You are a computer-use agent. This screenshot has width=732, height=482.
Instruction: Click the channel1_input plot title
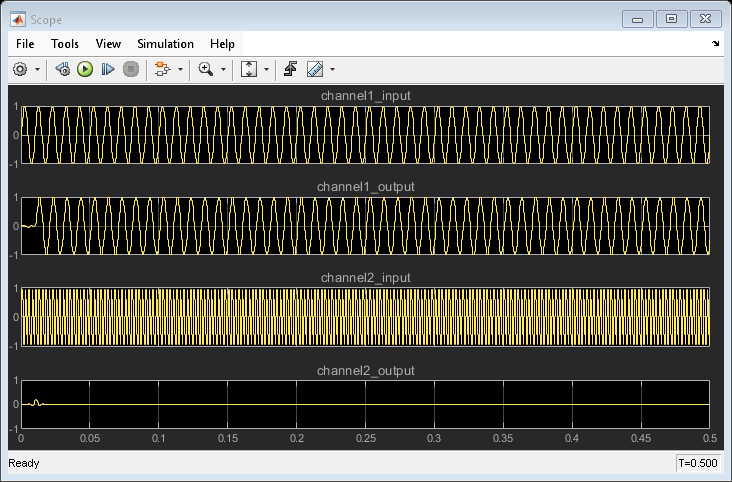click(x=365, y=96)
